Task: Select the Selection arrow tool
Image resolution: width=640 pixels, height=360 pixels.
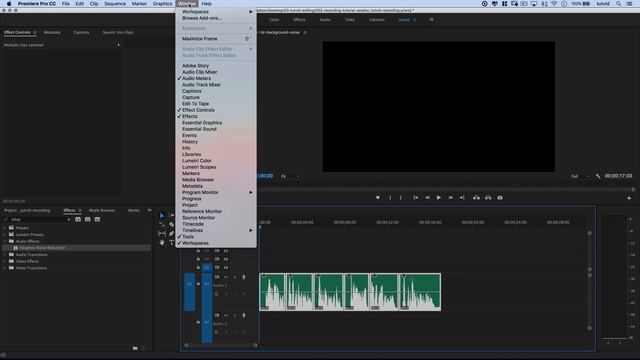Action: pyautogui.click(x=162, y=216)
